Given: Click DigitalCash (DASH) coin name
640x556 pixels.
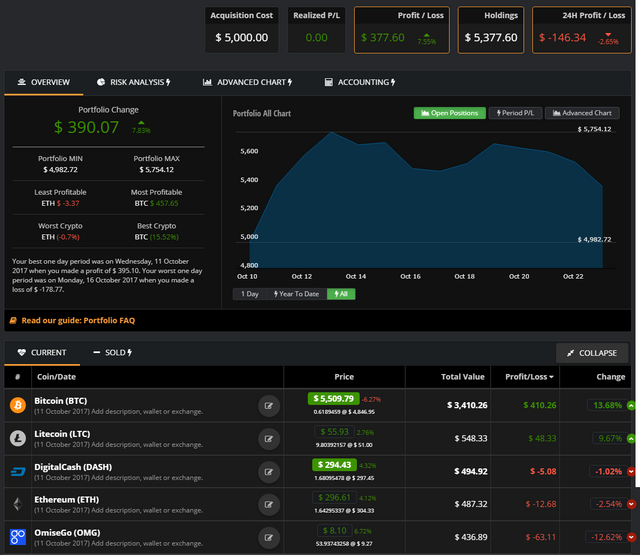Looking at the screenshot, I should coord(73,467).
